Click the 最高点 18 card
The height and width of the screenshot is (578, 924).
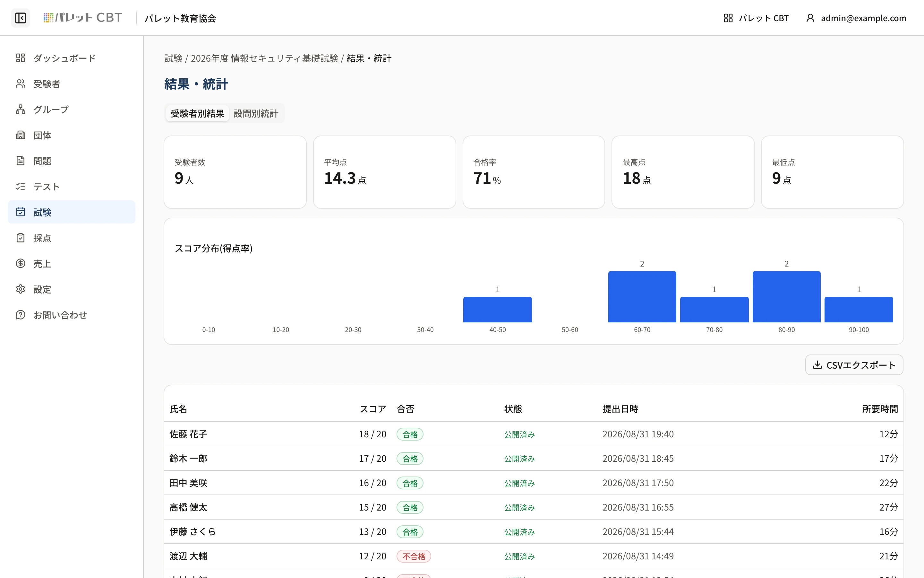683,172
